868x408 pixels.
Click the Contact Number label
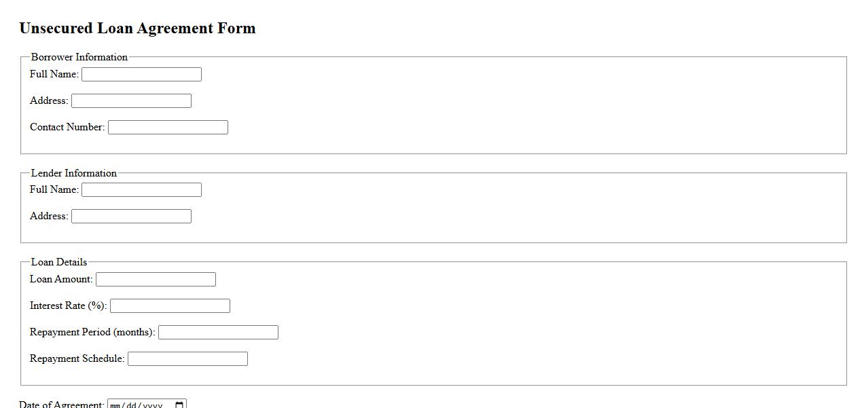coord(67,127)
